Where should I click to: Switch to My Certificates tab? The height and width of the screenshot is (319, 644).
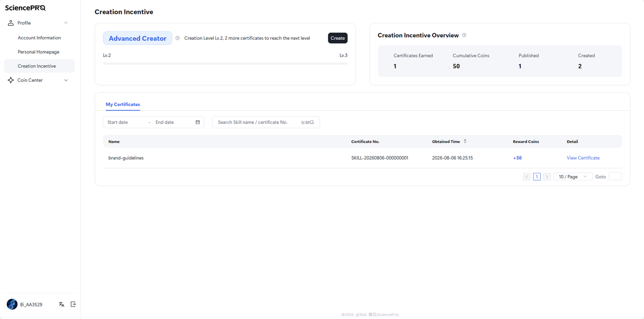pos(123,105)
